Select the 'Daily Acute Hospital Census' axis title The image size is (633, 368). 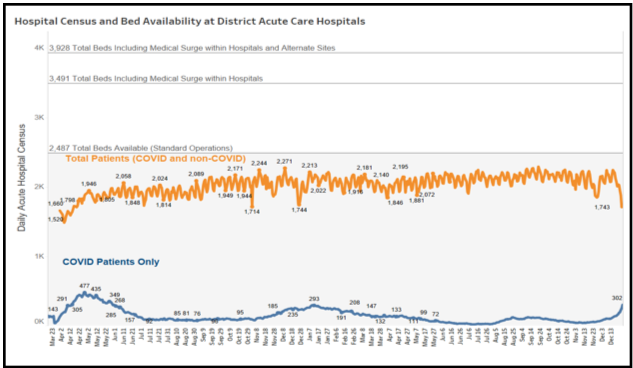21,178
